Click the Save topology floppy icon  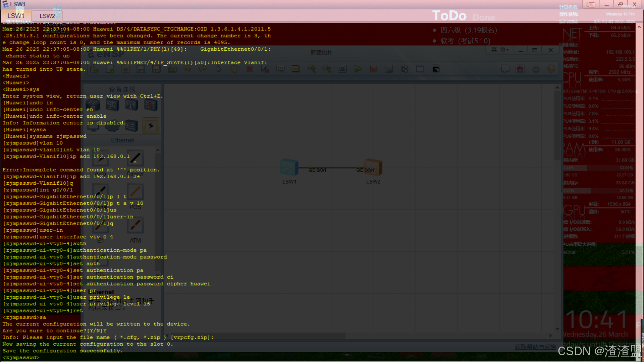pyautogui.click(x=141, y=69)
